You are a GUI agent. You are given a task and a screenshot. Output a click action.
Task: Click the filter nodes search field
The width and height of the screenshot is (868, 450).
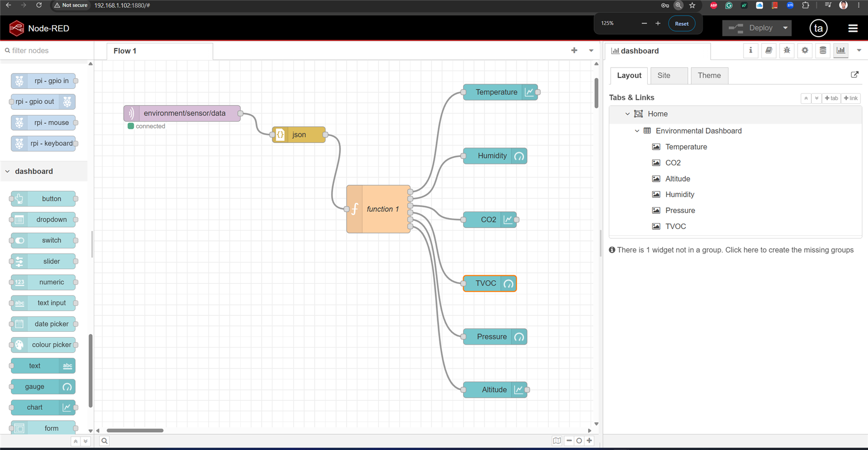click(47, 51)
